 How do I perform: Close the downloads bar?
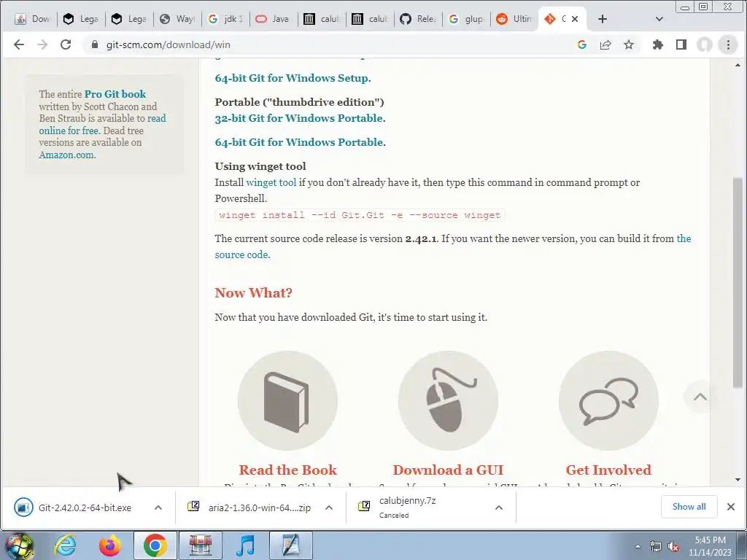pos(731,507)
